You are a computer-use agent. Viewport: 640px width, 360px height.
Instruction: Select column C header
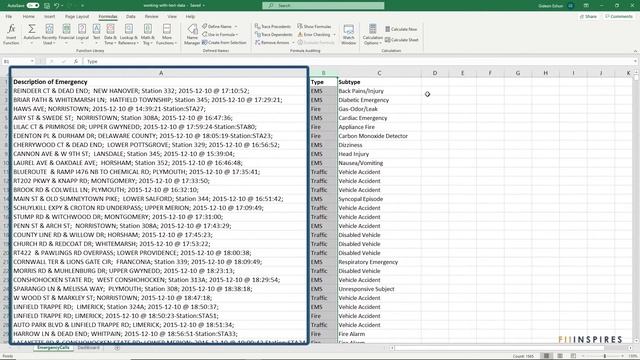coord(379,73)
